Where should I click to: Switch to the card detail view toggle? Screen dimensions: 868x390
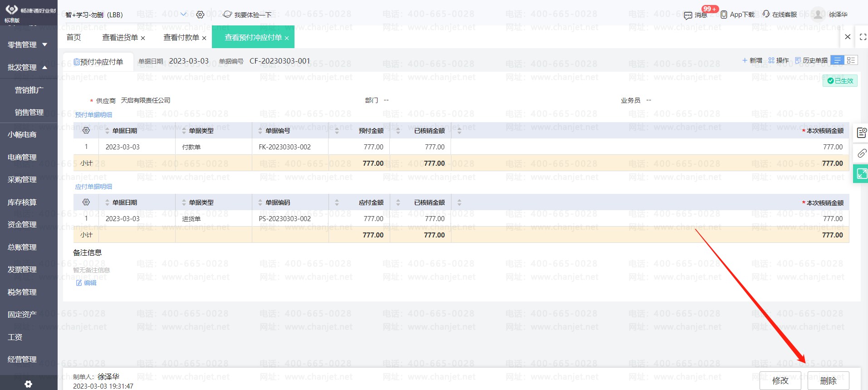tap(851, 60)
